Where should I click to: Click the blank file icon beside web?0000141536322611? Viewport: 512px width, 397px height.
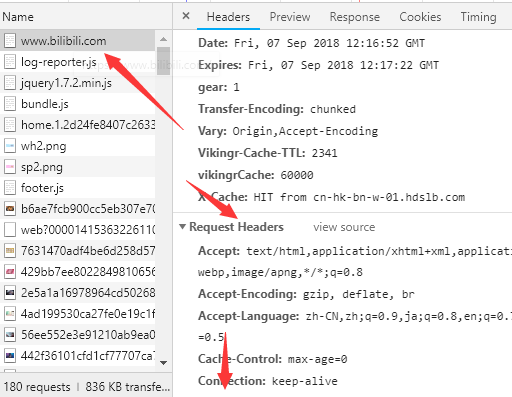[10, 230]
